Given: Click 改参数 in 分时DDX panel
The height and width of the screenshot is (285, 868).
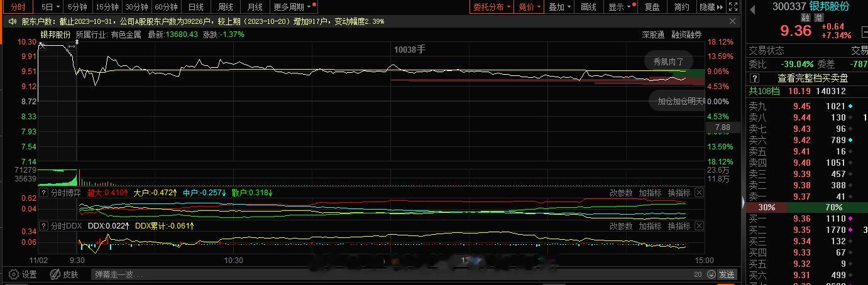Looking at the screenshot, I should (x=621, y=226).
